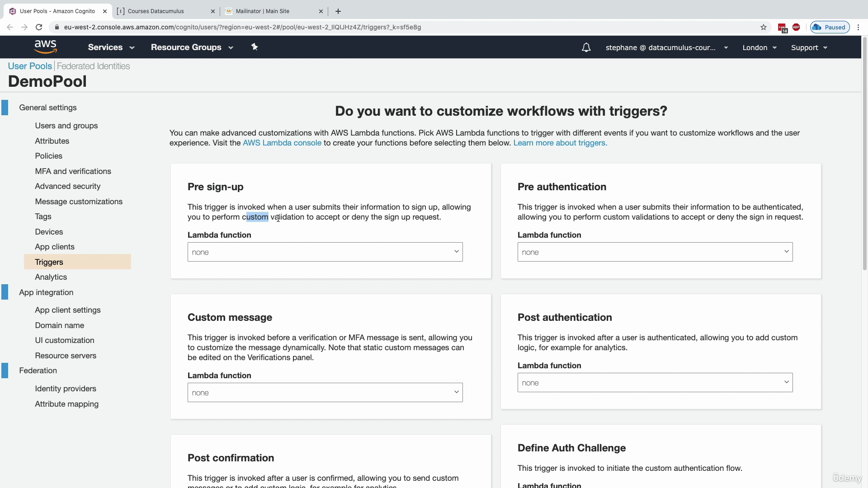Screen dimensions: 868x488
Task: Open the Analytics page
Action: coord(51,277)
